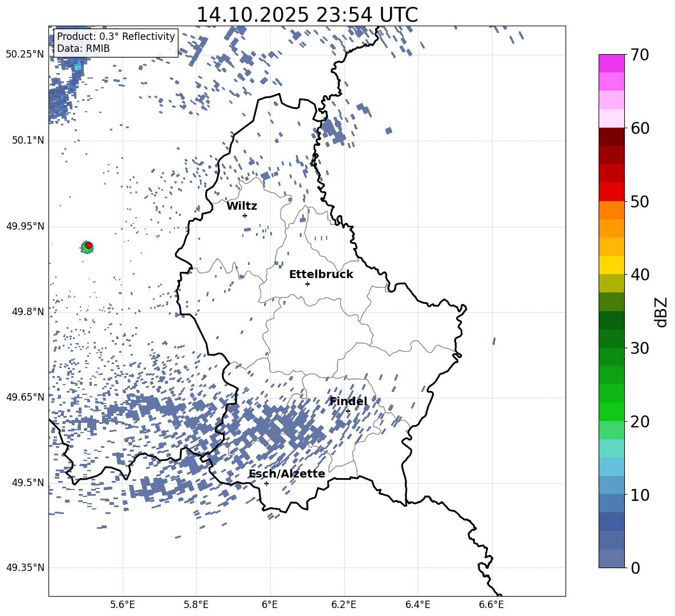
Task: Click the Product: 0.3° Reflectivity text
Action: [116, 36]
